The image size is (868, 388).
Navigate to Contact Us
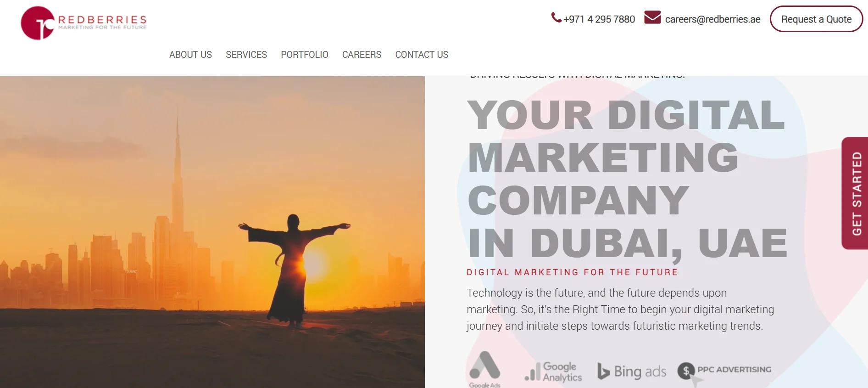tap(422, 55)
